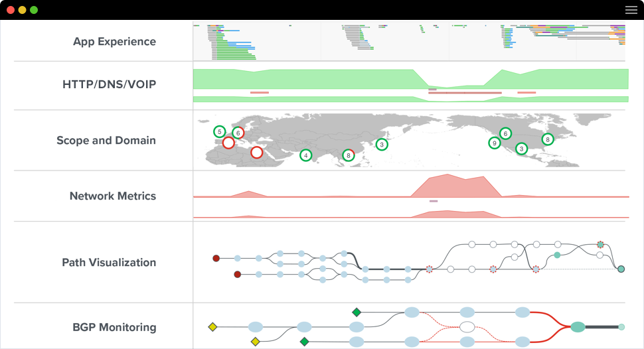Open the App Experience layer
Viewport: 644px width, 349px height.
pyautogui.click(x=114, y=41)
